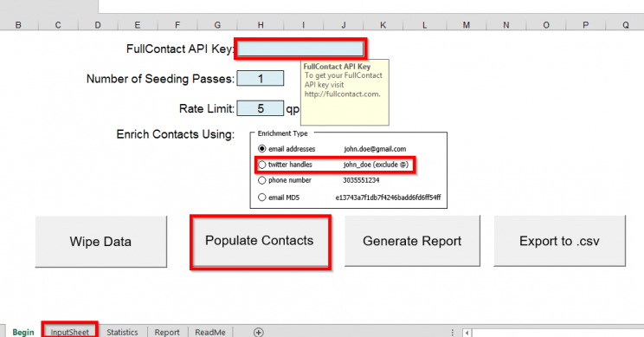Select column K header
This screenshot has width=644, height=337.
click(383, 25)
